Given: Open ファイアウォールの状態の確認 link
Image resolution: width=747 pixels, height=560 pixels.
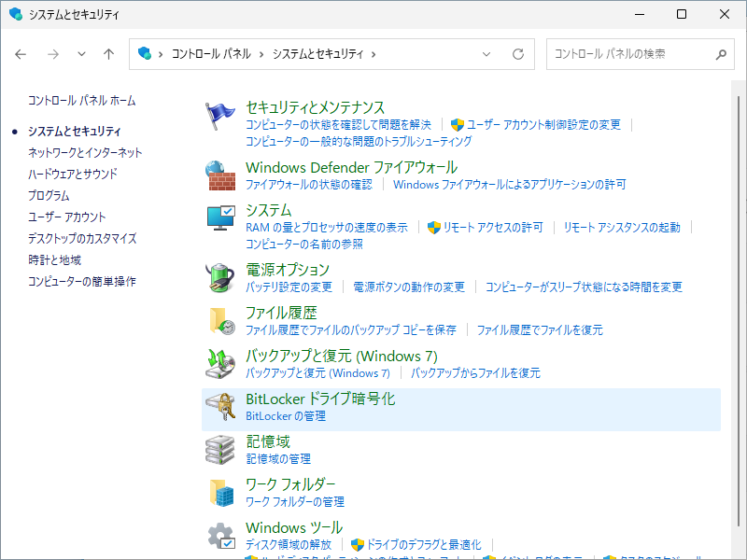Looking at the screenshot, I should click(309, 184).
